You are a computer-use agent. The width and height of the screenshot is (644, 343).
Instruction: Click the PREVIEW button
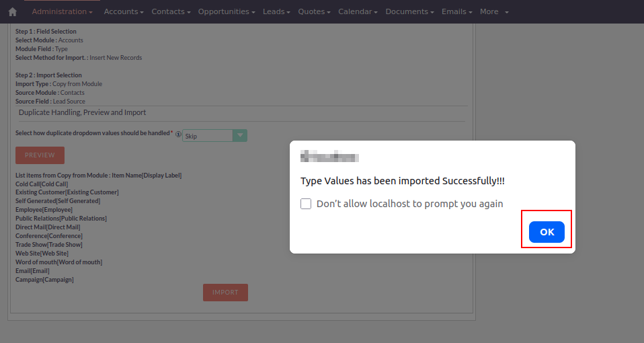40,155
